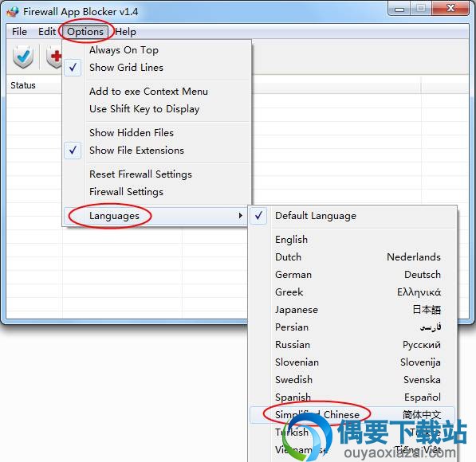Enable Show Hidden Files option
Image resolution: width=476 pixels, height=462 pixels.
click(157, 133)
